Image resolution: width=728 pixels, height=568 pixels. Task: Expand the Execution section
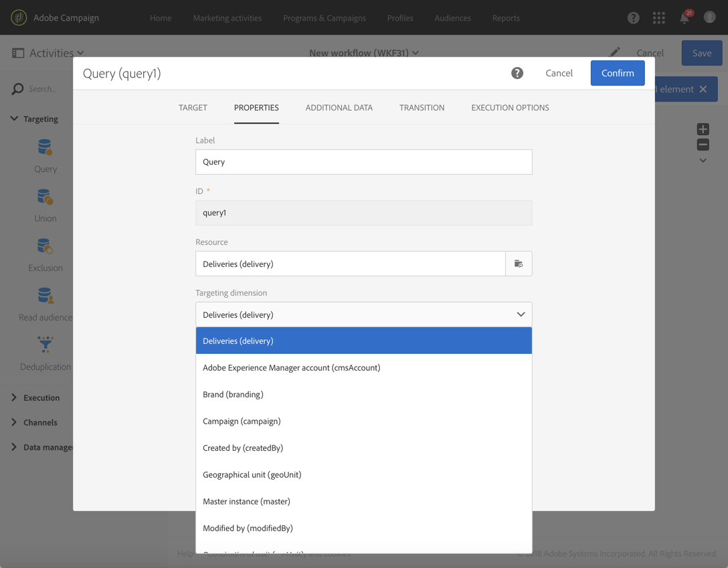pyautogui.click(x=14, y=397)
